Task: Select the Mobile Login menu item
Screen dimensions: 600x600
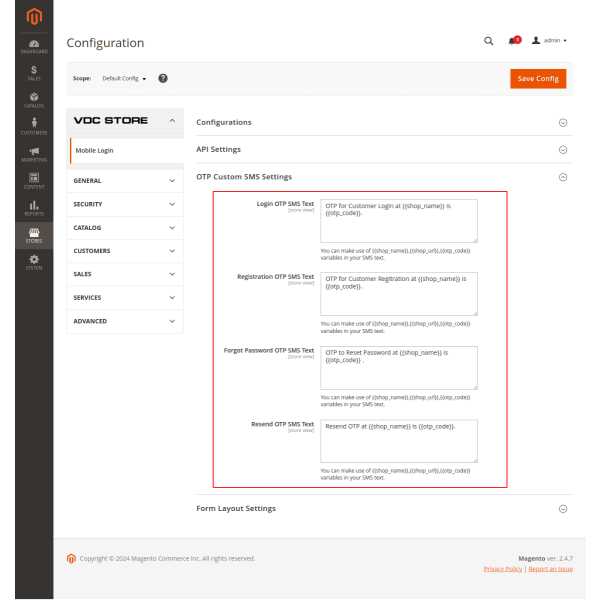Action: 95,150
